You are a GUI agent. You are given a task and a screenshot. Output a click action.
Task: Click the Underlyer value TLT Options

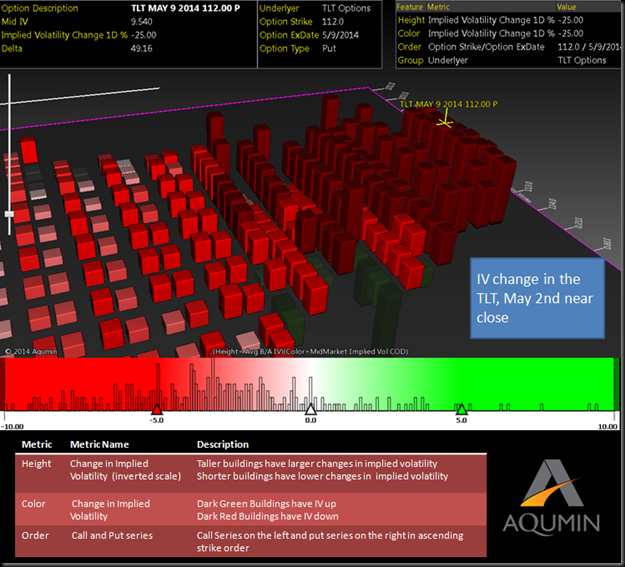click(346, 8)
